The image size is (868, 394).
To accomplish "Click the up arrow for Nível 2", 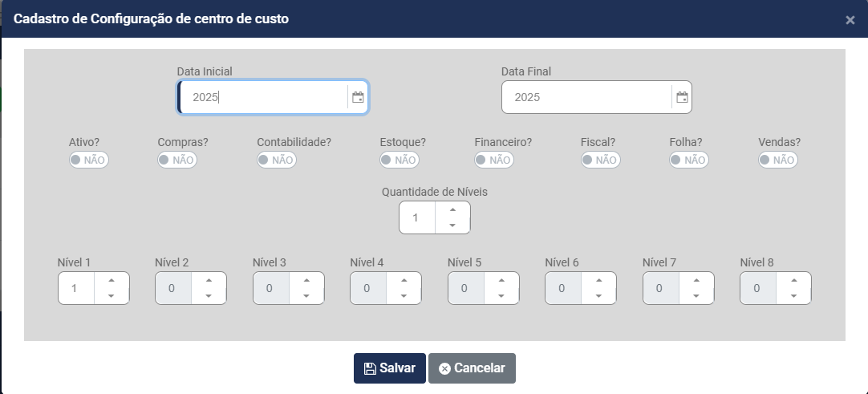I will (x=209, y=280).
